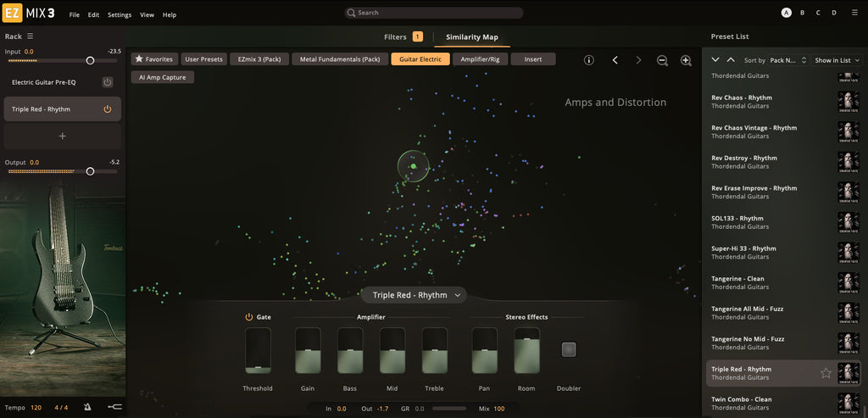Open the Edit menu
Viewport: 868px width, 418px height.
pyautogui.click(x=93, y=15)
